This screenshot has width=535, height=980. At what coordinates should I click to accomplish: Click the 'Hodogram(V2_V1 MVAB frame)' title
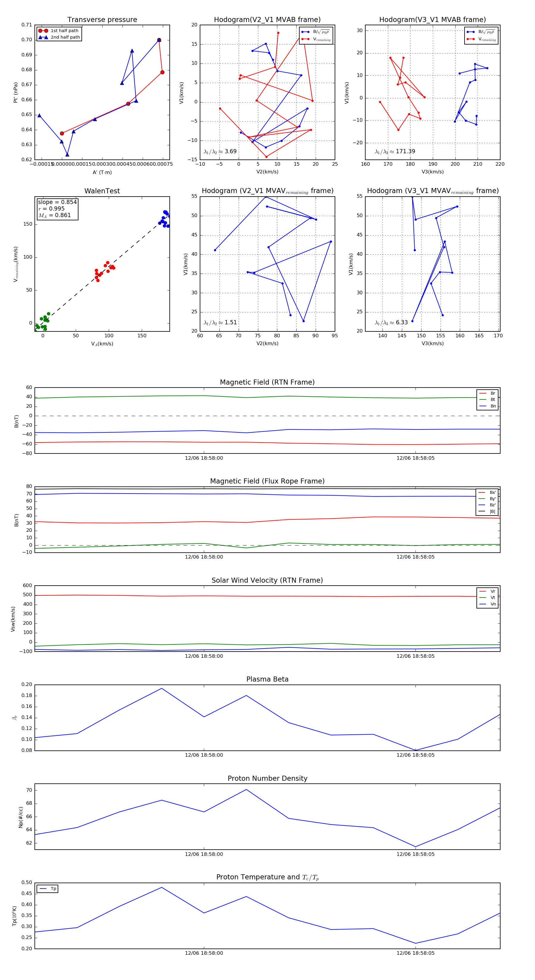[267, 20]
